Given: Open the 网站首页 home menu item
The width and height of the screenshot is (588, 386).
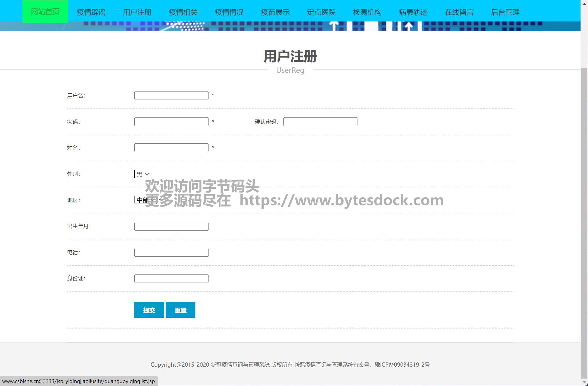Looking at the screenshot, I should pyautogui.click(x=45, y=12).
